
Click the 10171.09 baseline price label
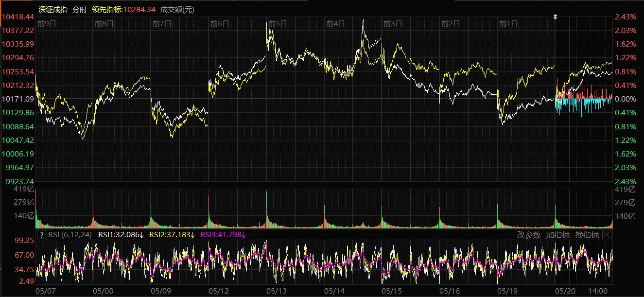point(17,99)
